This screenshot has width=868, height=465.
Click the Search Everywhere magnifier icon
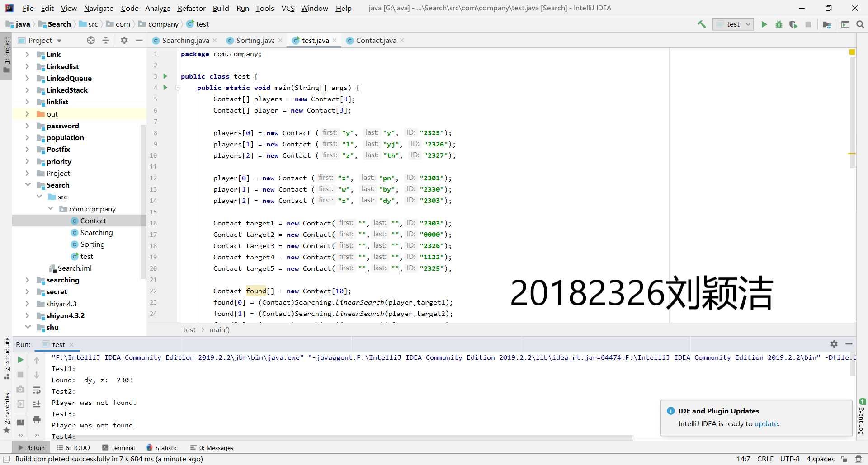(860, 24)
